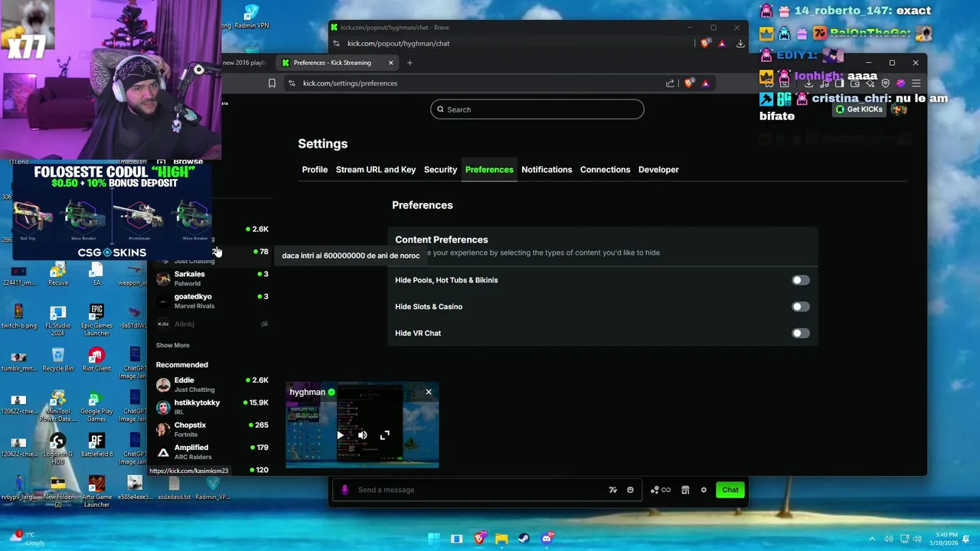Click Brave Rewards triangle in settings window
980x551 pixels.
click(x=705, y=83)
